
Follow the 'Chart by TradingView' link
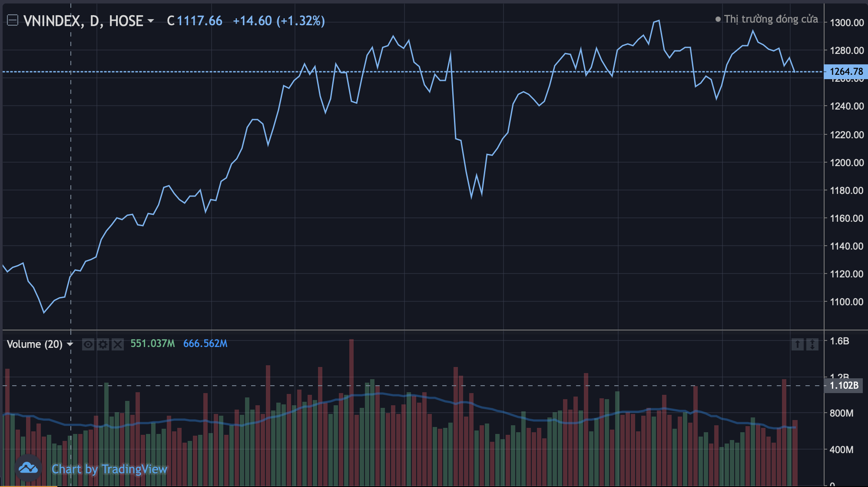[x=109, y=469]
